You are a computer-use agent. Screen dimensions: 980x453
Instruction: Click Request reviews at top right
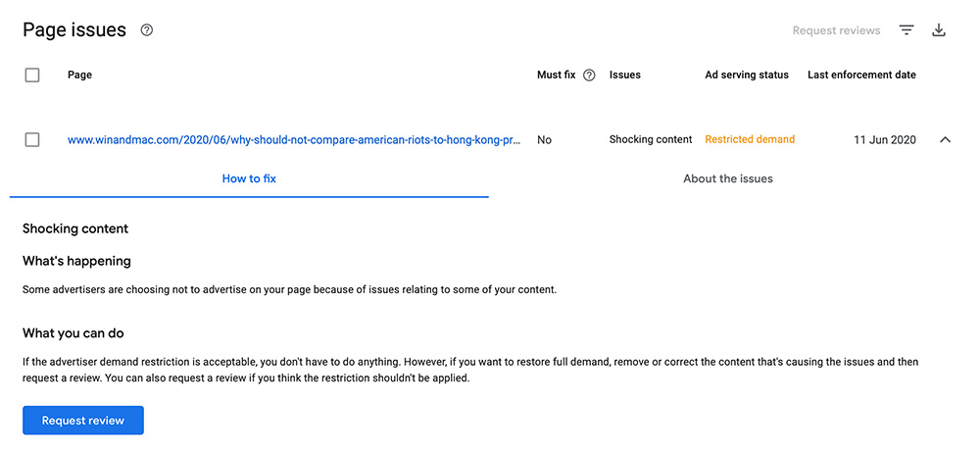(x=836, y=30)
